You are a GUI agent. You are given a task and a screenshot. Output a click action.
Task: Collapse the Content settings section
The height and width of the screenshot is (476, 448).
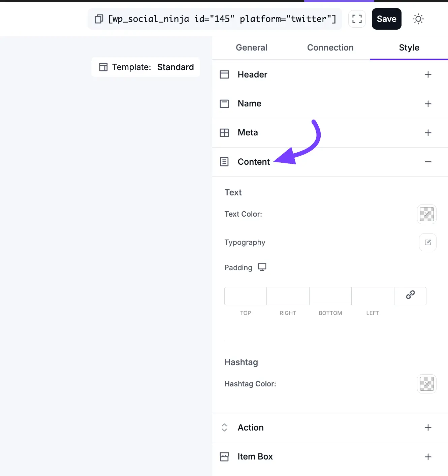(428, 162)
